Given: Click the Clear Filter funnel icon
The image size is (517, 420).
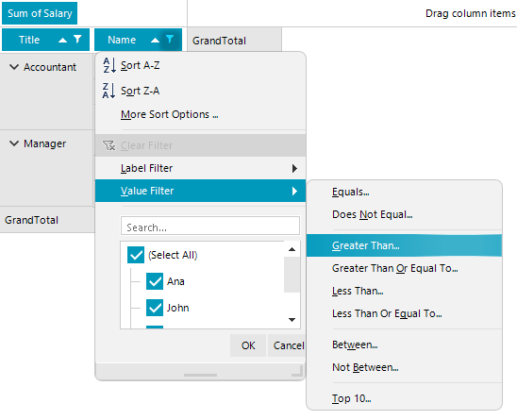Looking at the screenshot, I should click(x=109, y=145).
